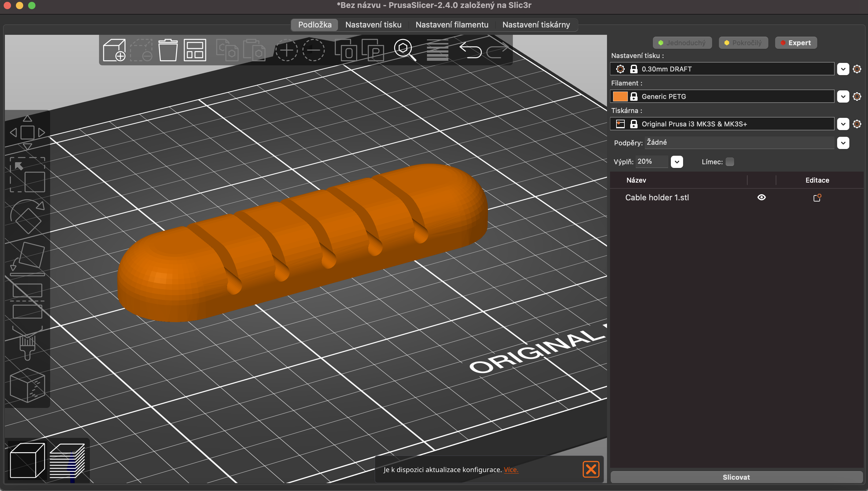
Task: Follow the Více link in notification
Action: click(x=511, y=470)
